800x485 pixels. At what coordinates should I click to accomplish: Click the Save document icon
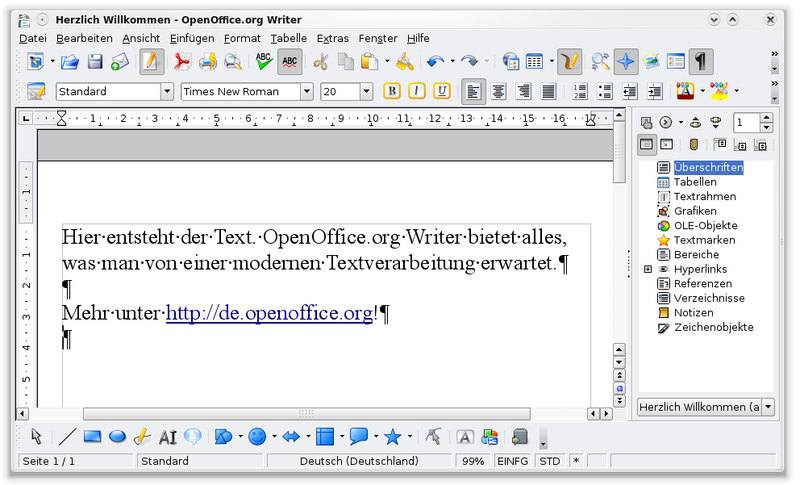[95, 62]
